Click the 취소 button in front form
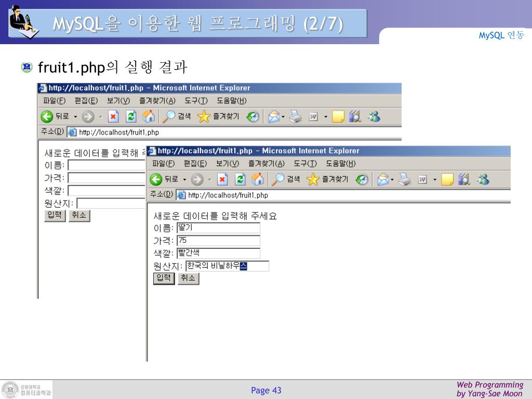The width and height of the screenshot is (532, 399). coord(188,278)
